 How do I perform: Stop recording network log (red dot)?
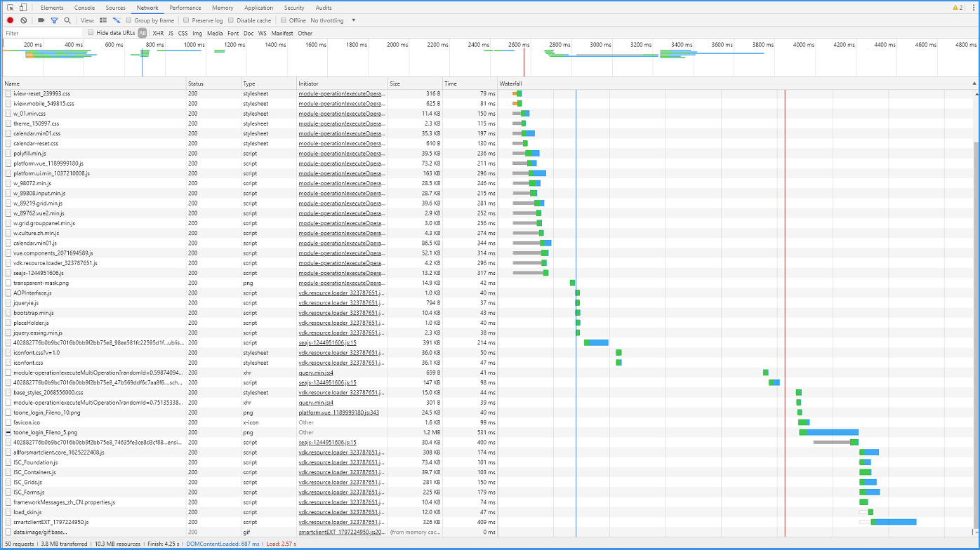tap(11, 20)
